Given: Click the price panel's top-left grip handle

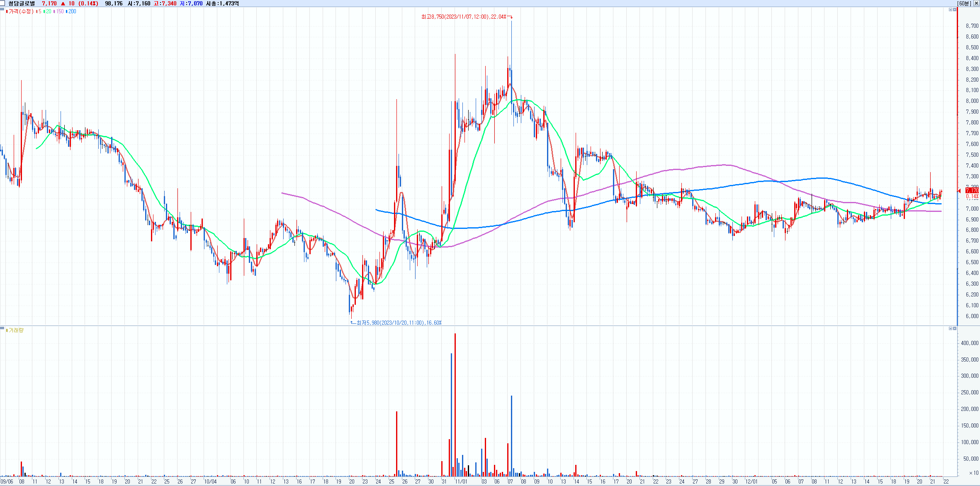Looking at the screenshot, I should [2, 9].
